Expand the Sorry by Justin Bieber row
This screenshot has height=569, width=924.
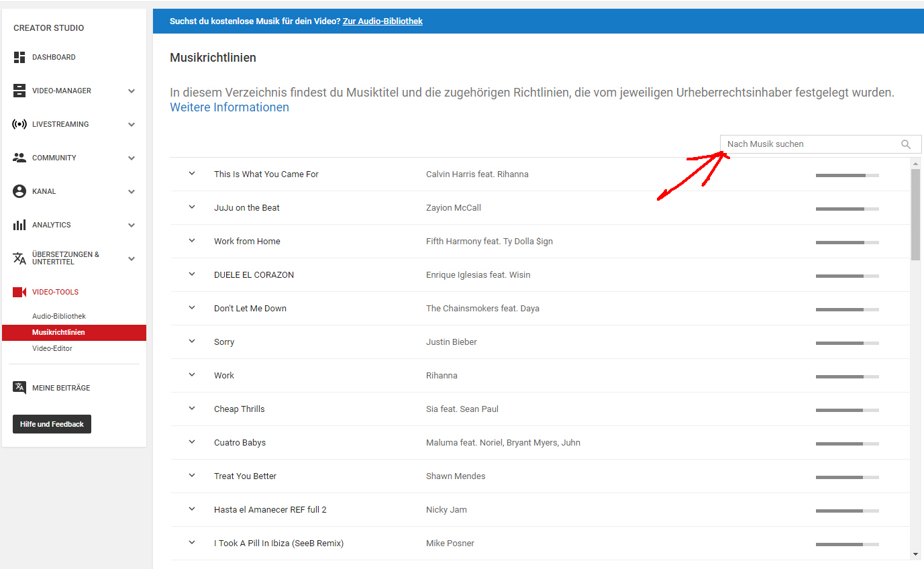(192, 342)
